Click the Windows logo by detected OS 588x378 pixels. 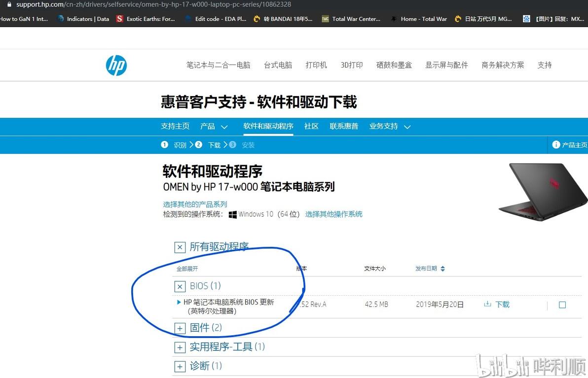[x=232, y=215]
